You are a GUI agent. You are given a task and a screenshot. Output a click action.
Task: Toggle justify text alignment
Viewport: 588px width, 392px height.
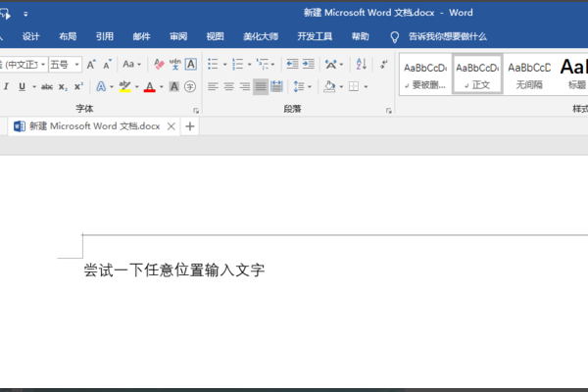(261, 87)
